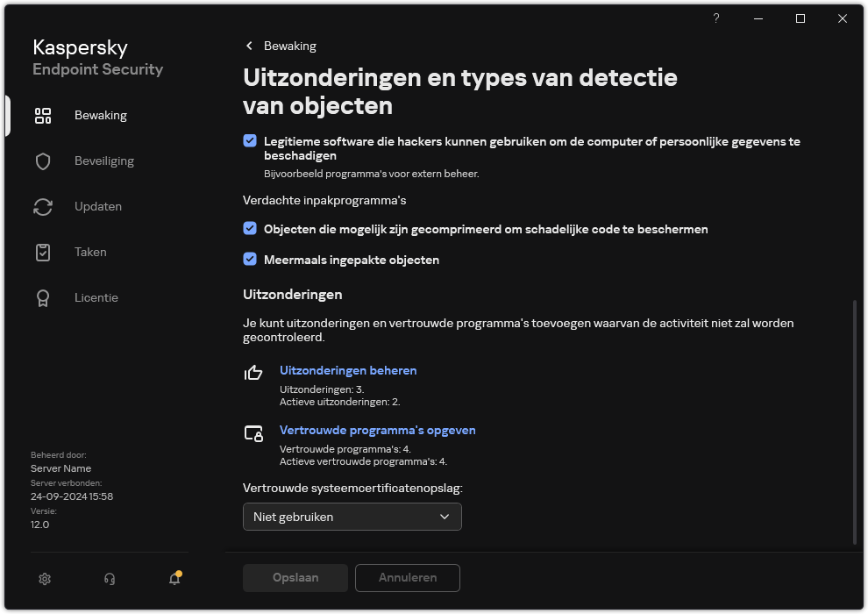Uncheck Legitieme software die hackers kunnen gebruiken
868x614 pixels.
[x=252, y=139]
